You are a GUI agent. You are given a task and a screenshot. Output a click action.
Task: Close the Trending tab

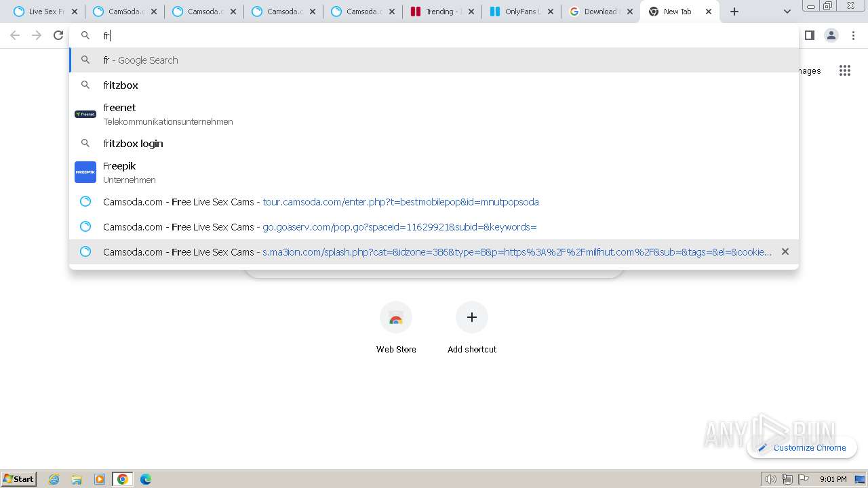[x=471, y=12]
